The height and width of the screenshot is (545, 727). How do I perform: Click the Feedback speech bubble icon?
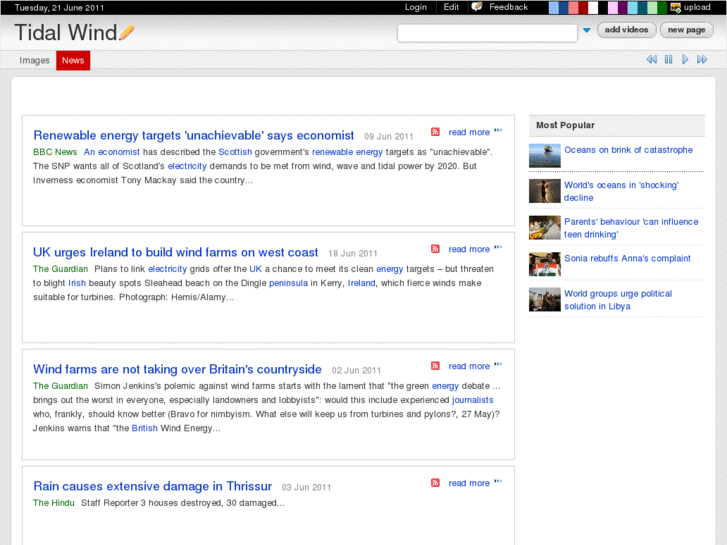pos(477,7)
